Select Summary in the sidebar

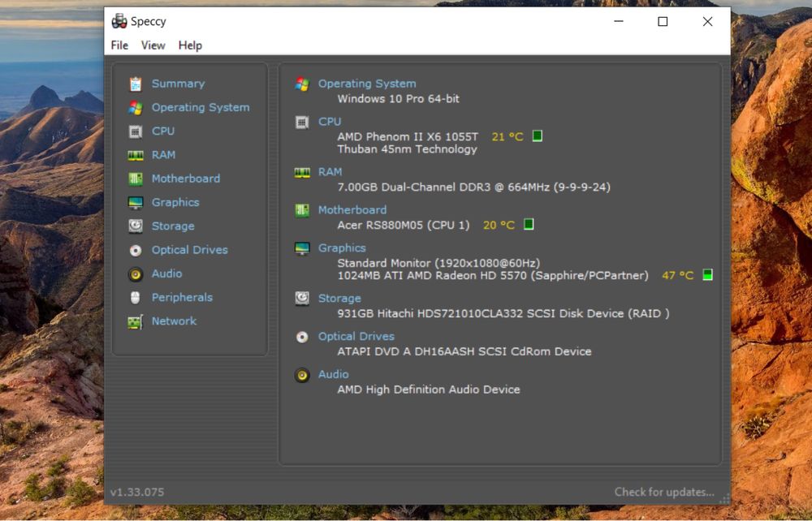tap(178, 84)
